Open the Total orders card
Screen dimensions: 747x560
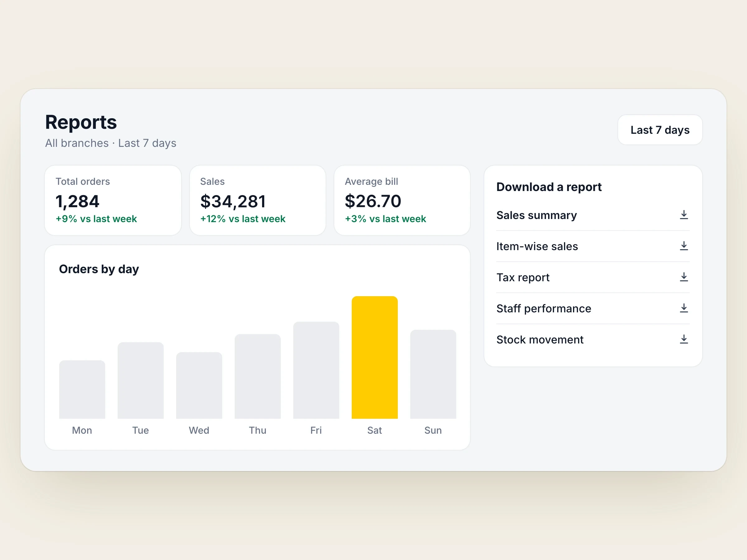pyautogui.click(x=113, y=200)
